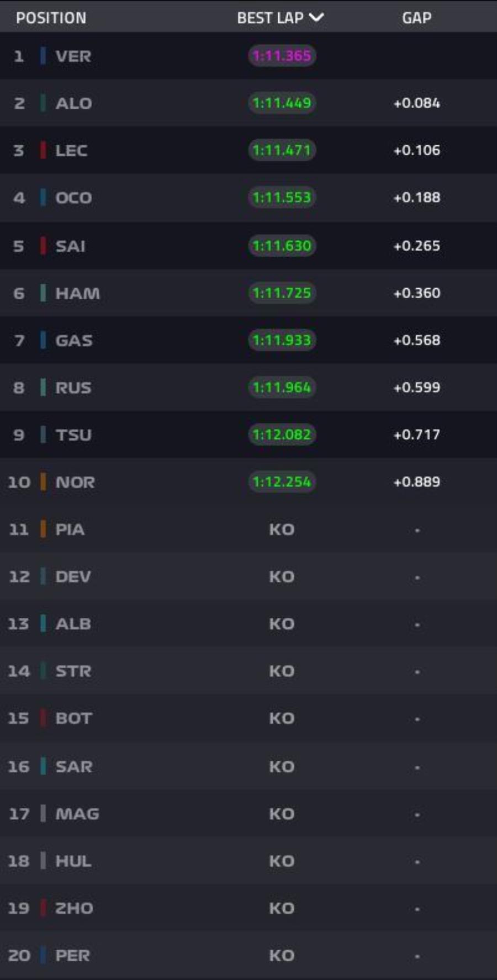Click VER's purple 1:11.365 lap time

tap(282, 56)
